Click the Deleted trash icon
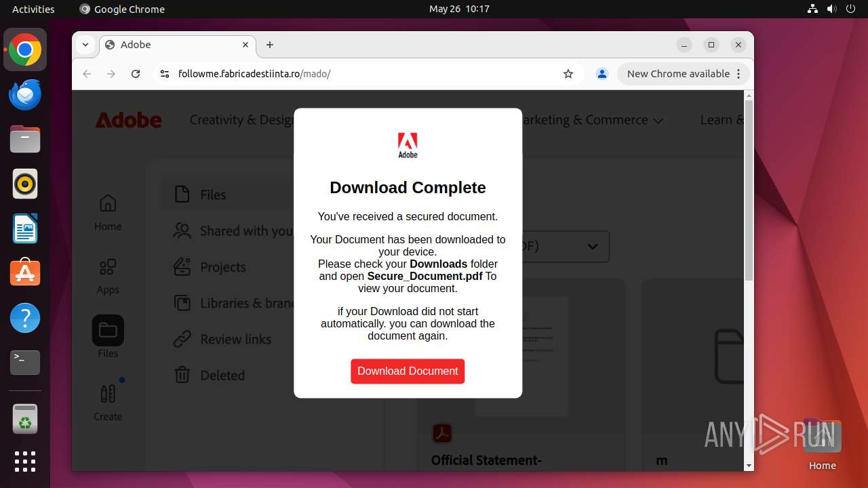This screenshot has height=488, width=868. 182,375
